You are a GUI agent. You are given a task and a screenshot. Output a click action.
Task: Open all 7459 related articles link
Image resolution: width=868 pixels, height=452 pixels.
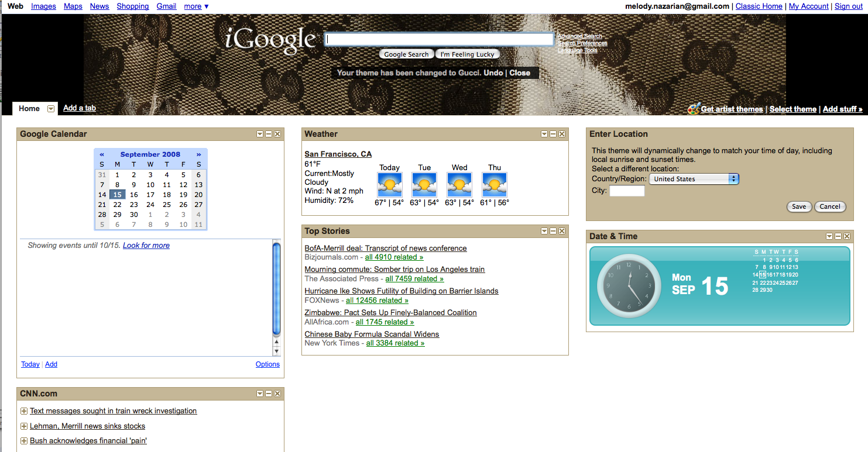click(x=414, y=279)
